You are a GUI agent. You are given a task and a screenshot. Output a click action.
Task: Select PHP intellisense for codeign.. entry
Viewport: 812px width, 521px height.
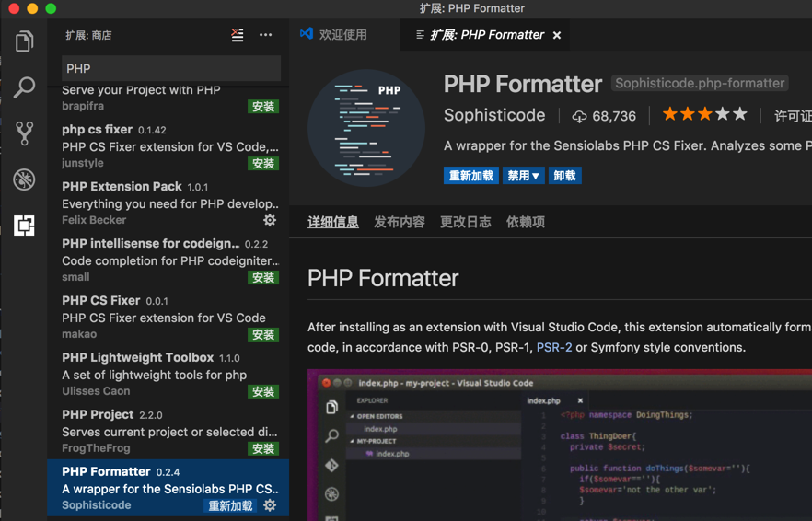(x=168, y=260)
